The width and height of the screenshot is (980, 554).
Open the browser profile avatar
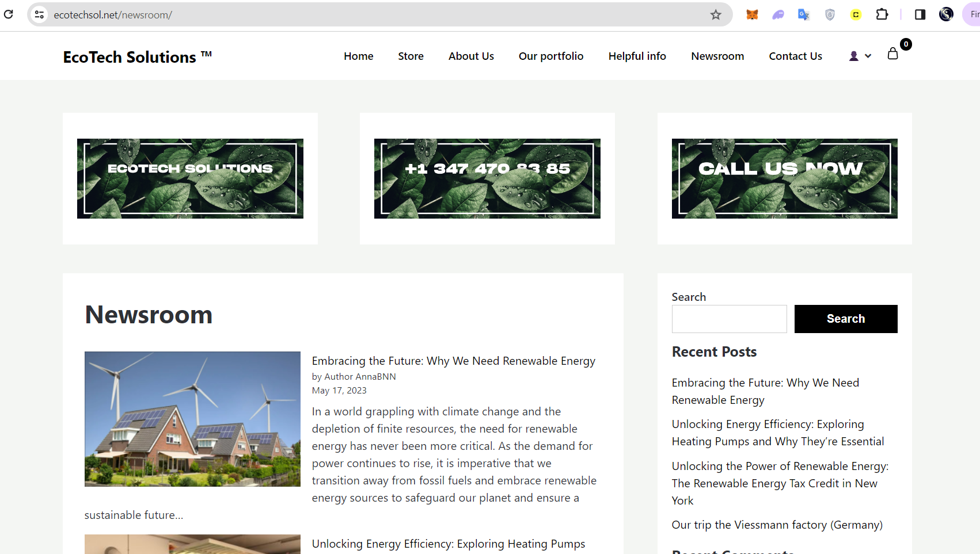point(946,14)
